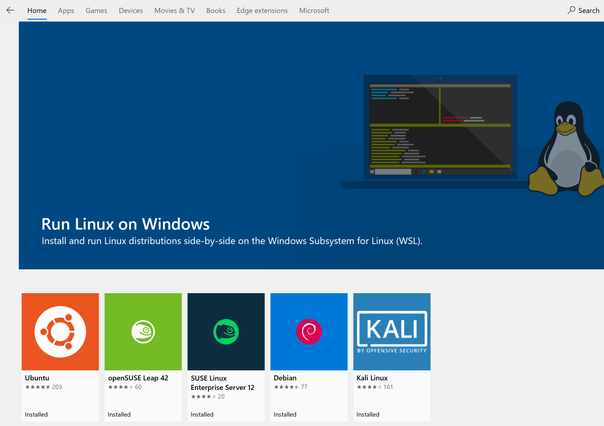Switch to the Games tab
Viewport: 604px width, 426px height.
pyautogui.click(x=96, y=11)
